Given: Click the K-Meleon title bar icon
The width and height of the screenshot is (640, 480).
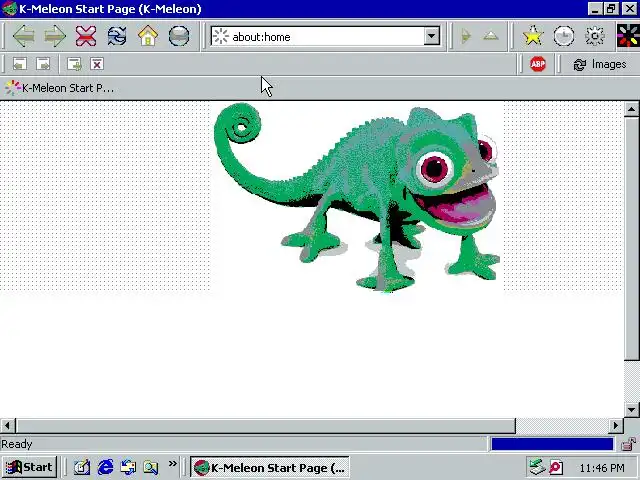Looking at the screenshot, I should coord(9,9).
